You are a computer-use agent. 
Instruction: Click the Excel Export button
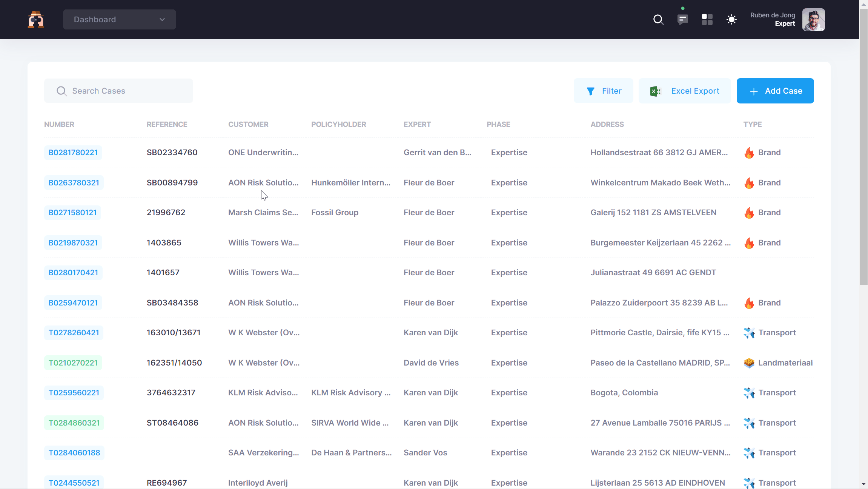tap(685, 91)
